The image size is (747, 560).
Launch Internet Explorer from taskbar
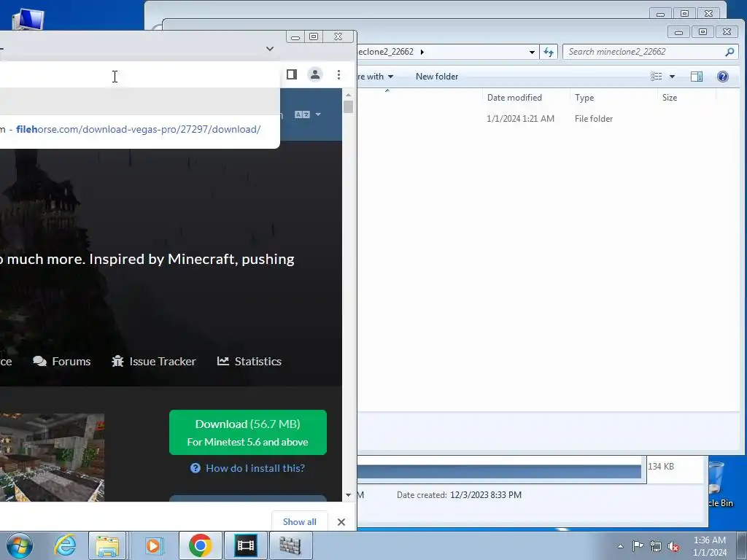pos(65,545)
